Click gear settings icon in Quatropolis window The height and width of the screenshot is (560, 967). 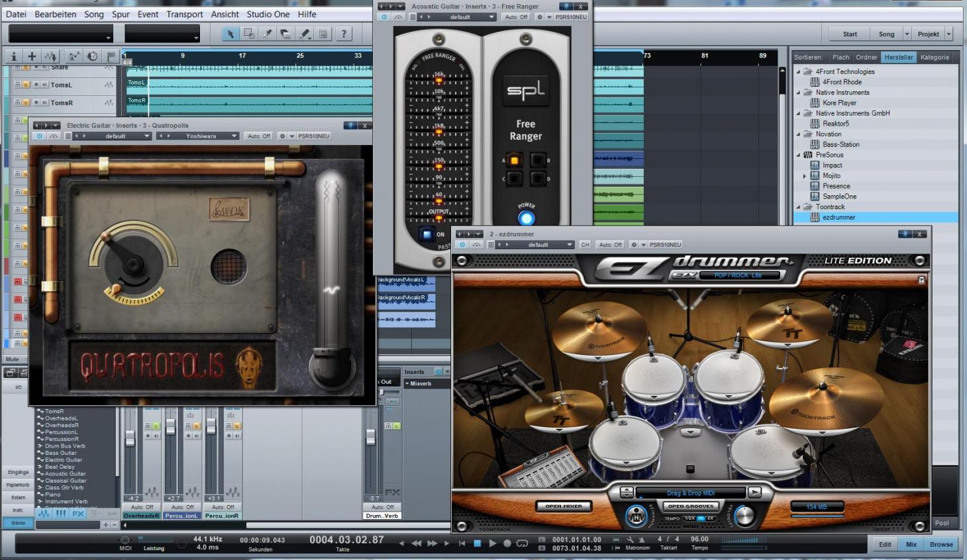(x=282, y=136)
